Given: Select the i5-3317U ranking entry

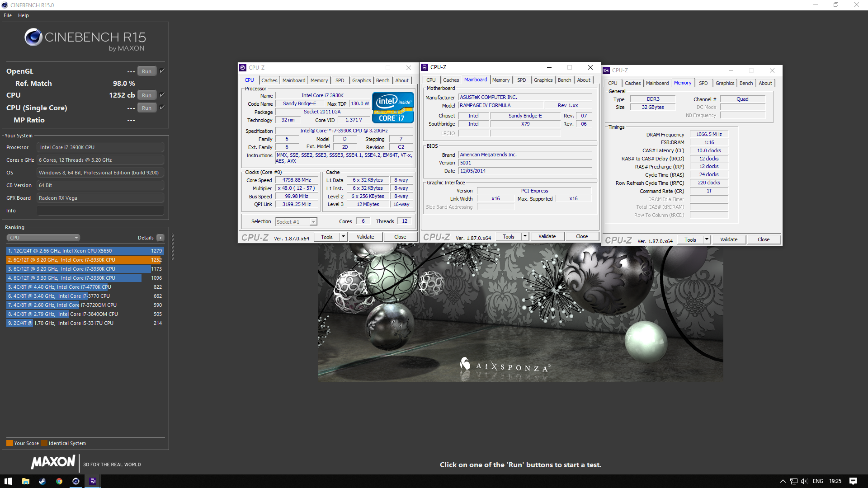Looking at the screenshot, I should [85, 323].
